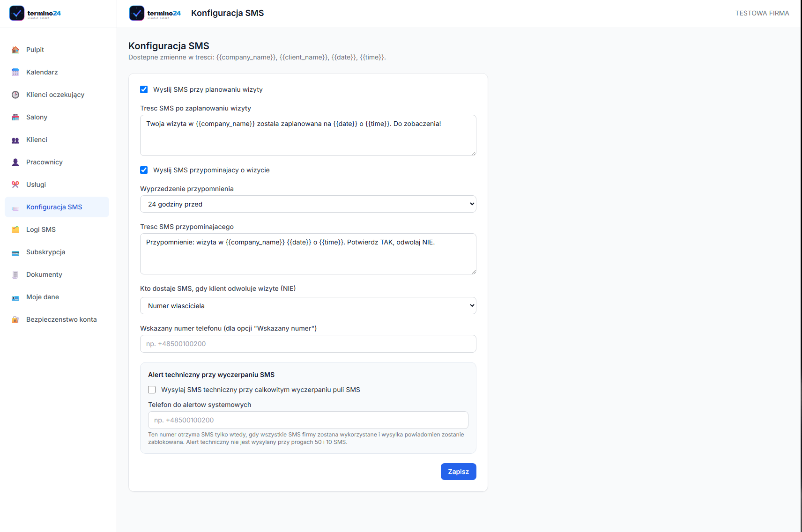Click the Dostepne zmienne w tresci hint text
Viewport: 802px width, 532px height.
(257, 57)
